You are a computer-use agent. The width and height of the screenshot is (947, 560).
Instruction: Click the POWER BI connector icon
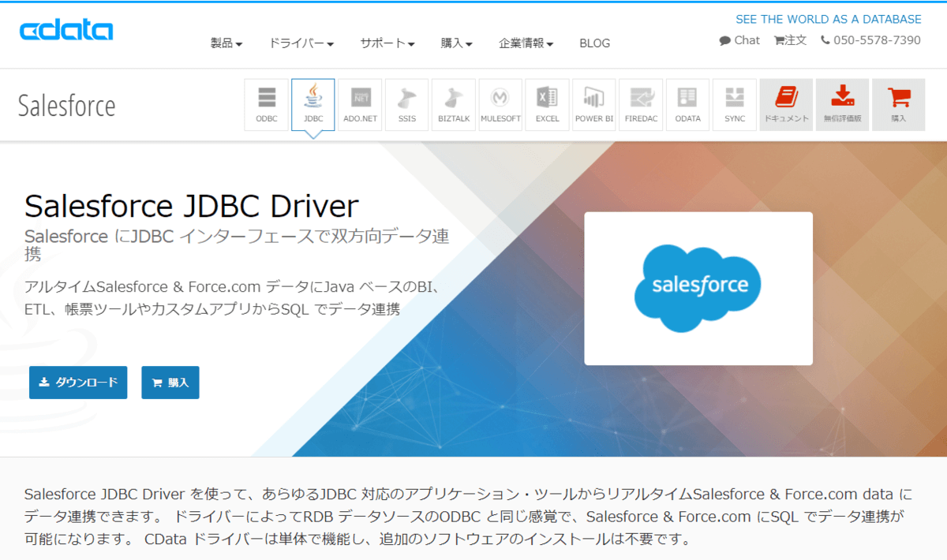[593, 103]
